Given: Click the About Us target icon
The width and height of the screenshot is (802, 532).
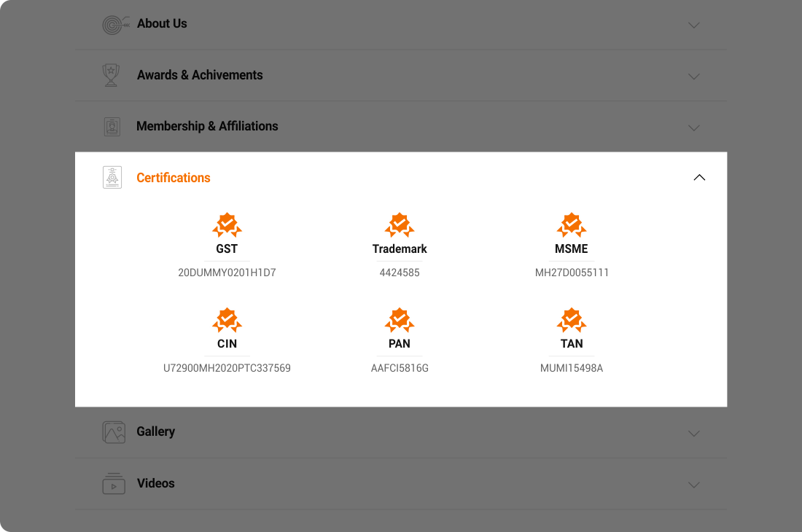Looking at the screenshot, I should point(116,25).
